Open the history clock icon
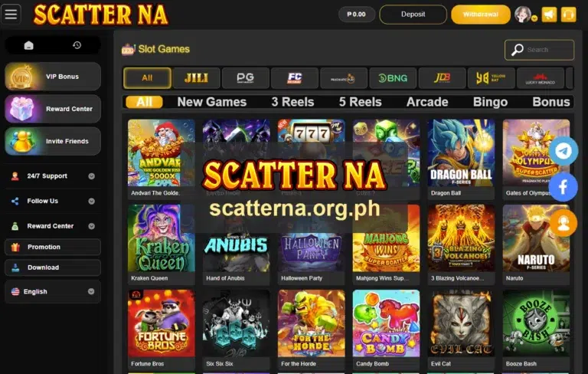This screenshot has height=374, width=588. 77,45
